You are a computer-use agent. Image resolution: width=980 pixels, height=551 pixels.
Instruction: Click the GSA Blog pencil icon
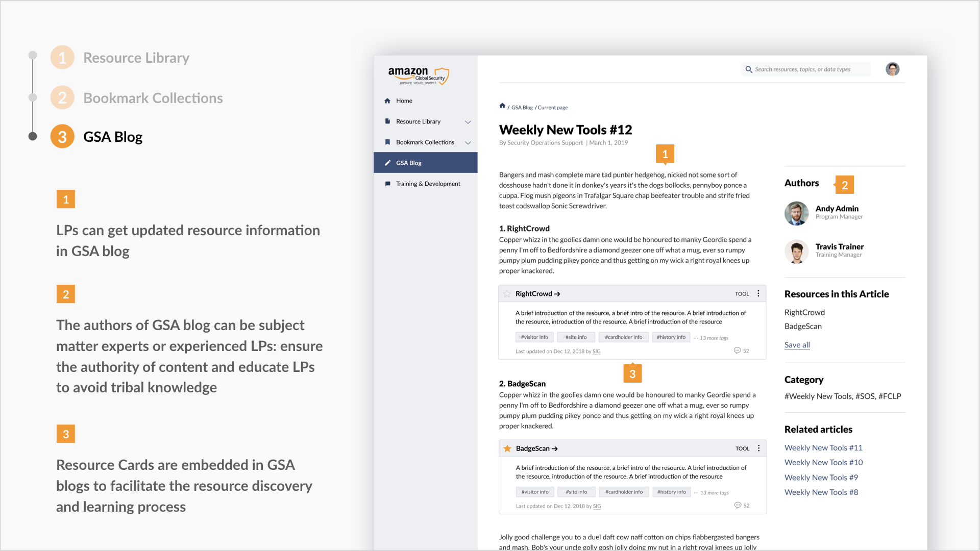[x=387, y=163]
